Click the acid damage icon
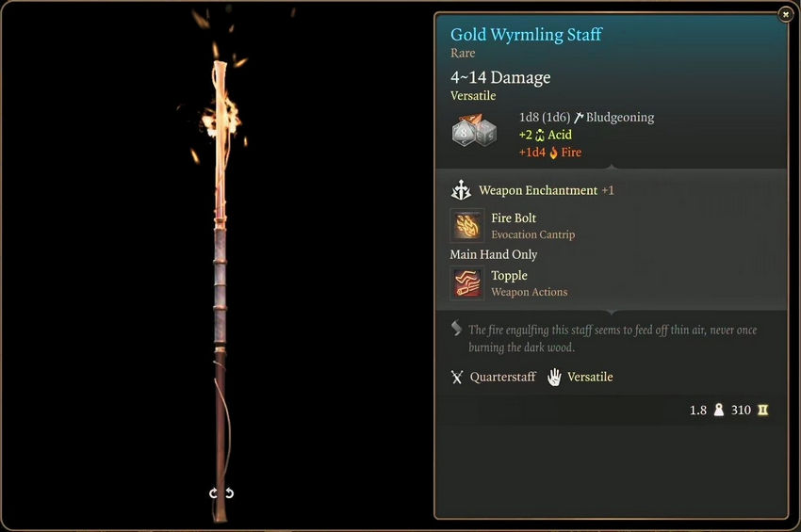Screen dimensions: 801x532 click(x=539, y=136)
